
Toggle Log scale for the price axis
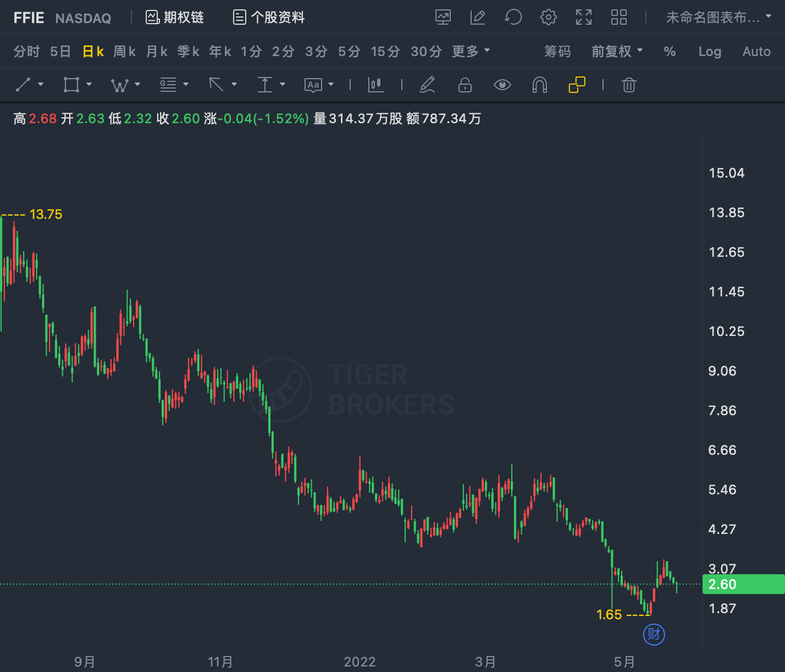pos(710,52)
